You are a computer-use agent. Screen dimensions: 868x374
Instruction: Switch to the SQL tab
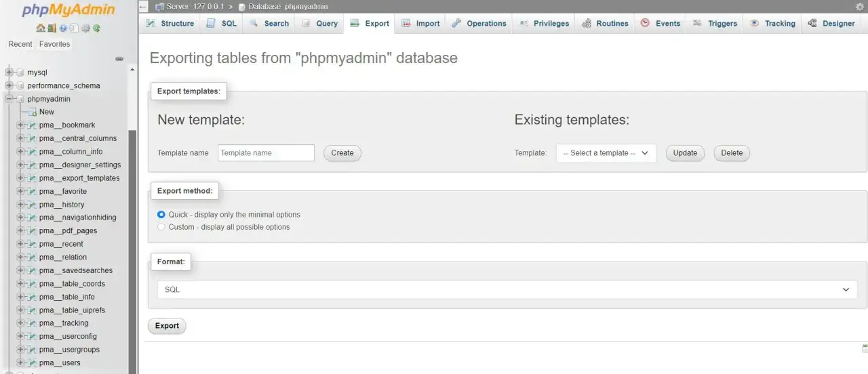coord(222,23)
